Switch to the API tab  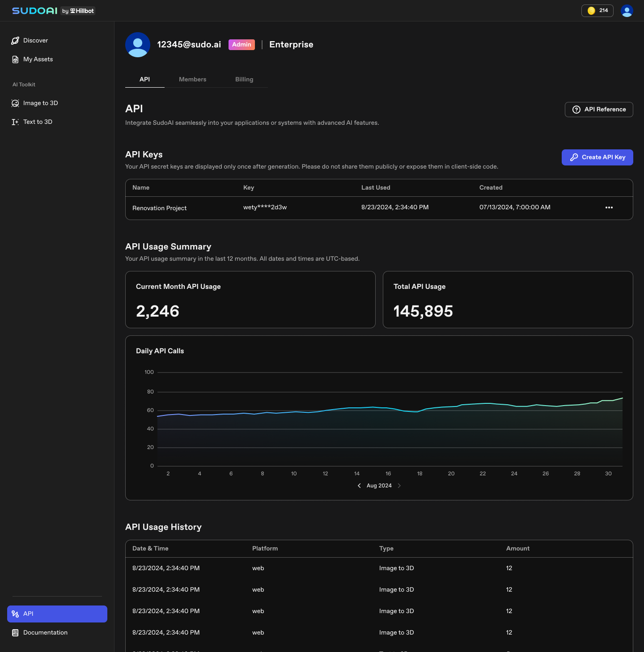point(145,79)
